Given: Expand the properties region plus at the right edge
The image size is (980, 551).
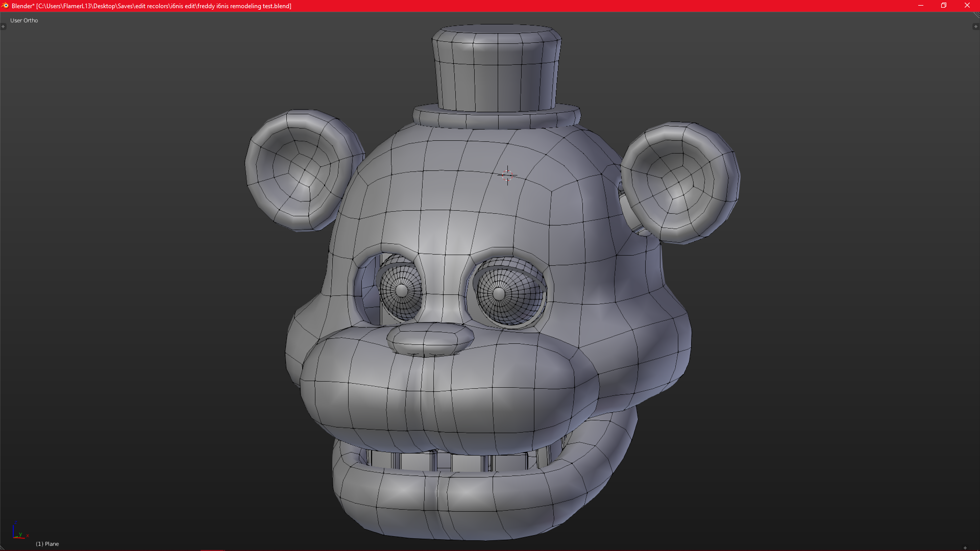Looking at the screenshot, I should coord(976,27).
